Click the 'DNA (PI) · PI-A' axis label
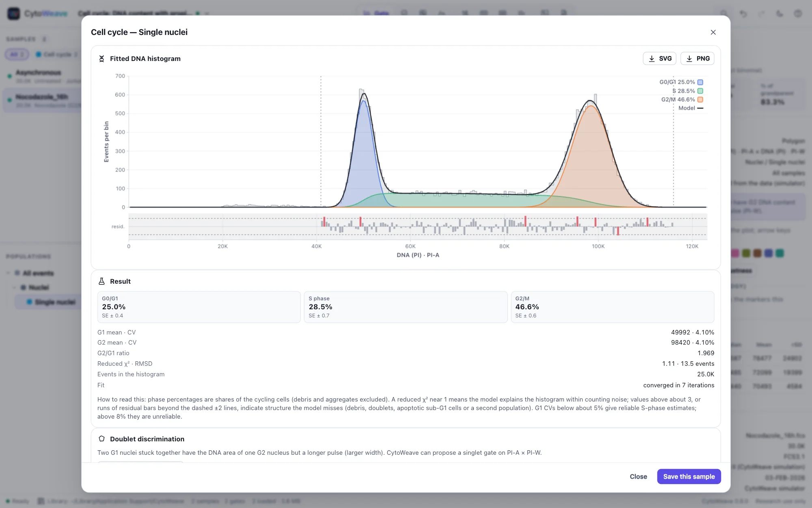Viewport: 812px width, 508px height. (x=418, y=255)
